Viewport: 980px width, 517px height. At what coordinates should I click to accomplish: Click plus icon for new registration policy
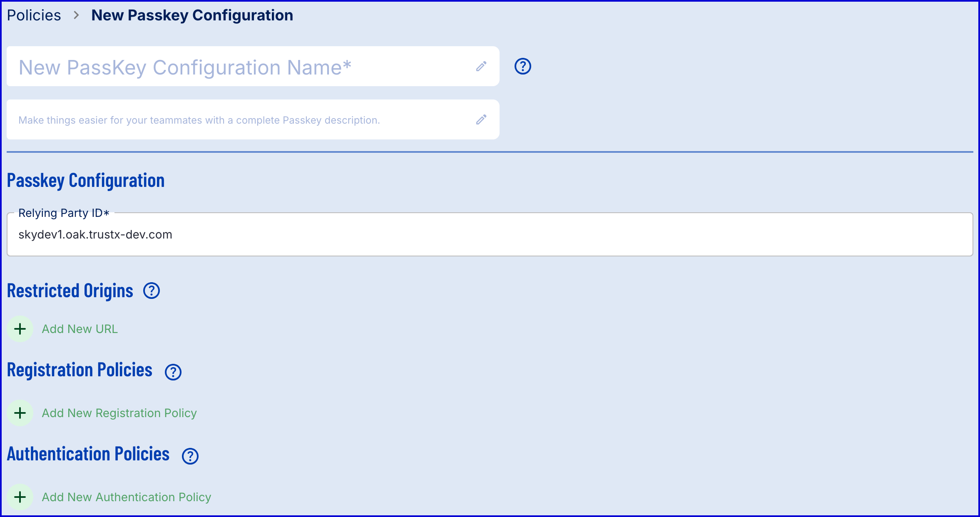20,413
